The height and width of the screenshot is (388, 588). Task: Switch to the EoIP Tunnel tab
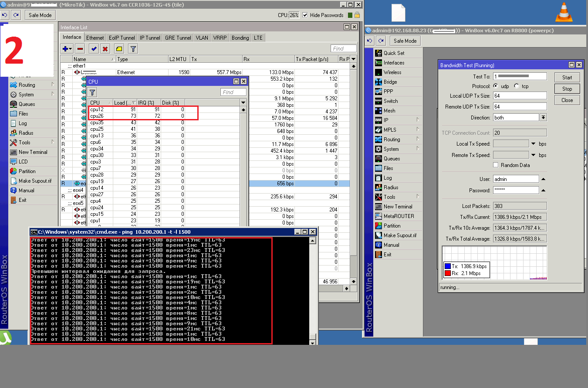(x=122, y=38)
